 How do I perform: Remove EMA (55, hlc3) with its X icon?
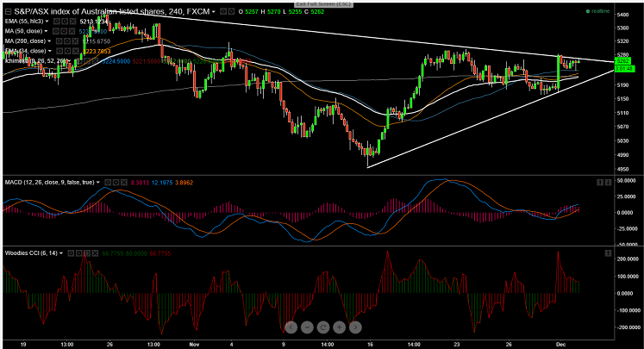point(72,21)
